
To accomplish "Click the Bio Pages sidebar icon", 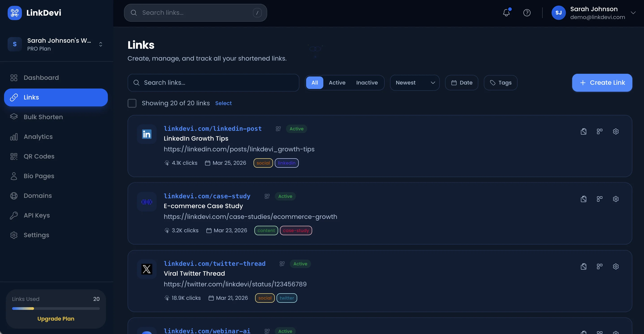I will coord(14,176).
